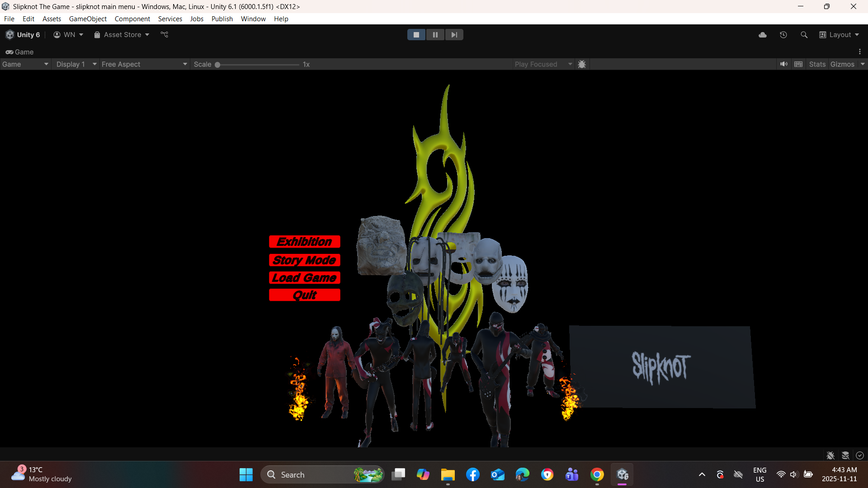The width and height of the screenshot is (868, 488).
Task: Open the GameObject menu
Action: click(x=88, y=19)
